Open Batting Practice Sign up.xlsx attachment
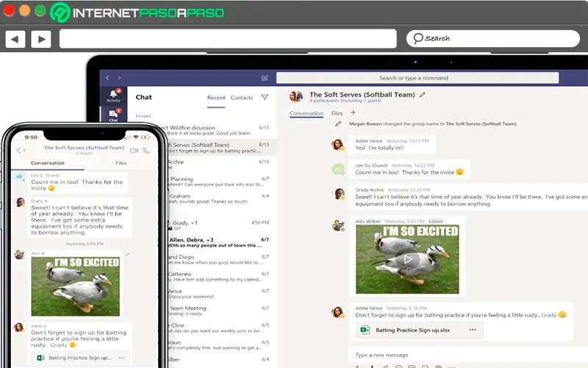588x368 pixels. [x=412, y=330]
